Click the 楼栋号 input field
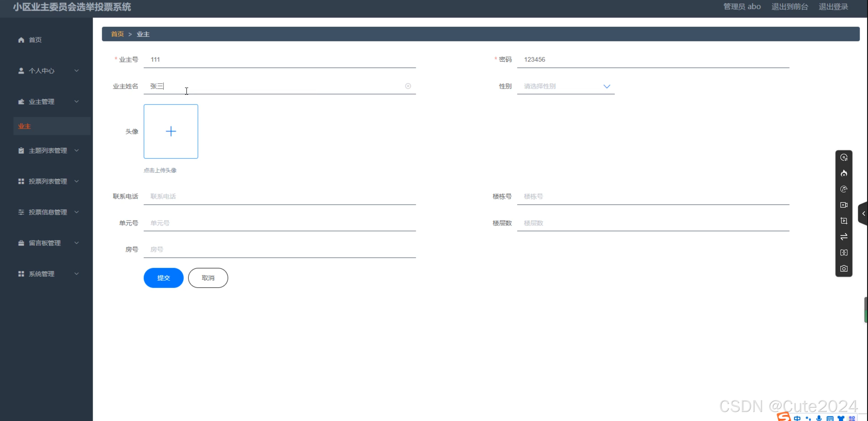Screen dimensions: 868x421 (653, 196)
